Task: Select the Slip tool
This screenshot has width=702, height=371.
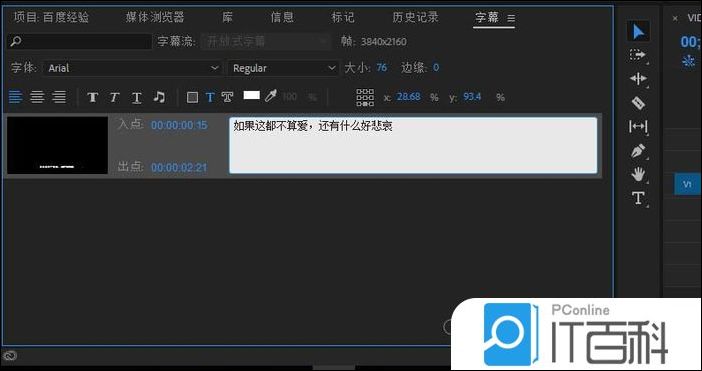Action: [x=638, y=127]
